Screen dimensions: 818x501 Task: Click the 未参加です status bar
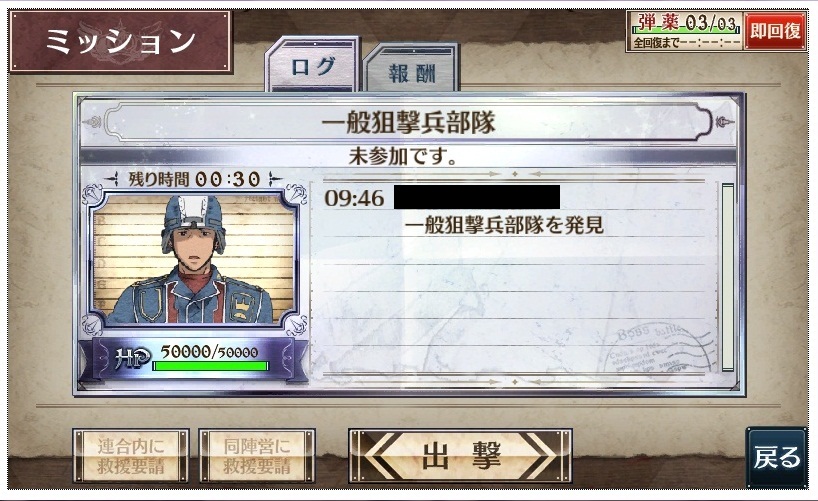coord(403,156)
